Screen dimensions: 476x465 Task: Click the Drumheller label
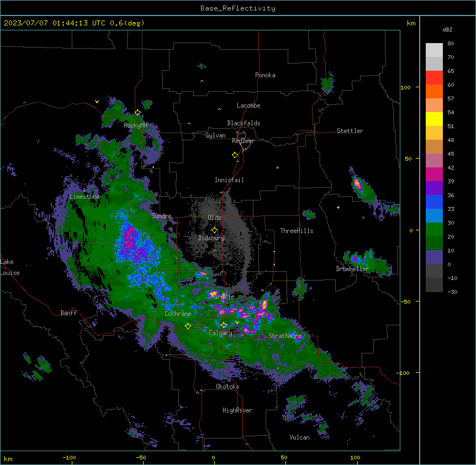pos(352,269)
